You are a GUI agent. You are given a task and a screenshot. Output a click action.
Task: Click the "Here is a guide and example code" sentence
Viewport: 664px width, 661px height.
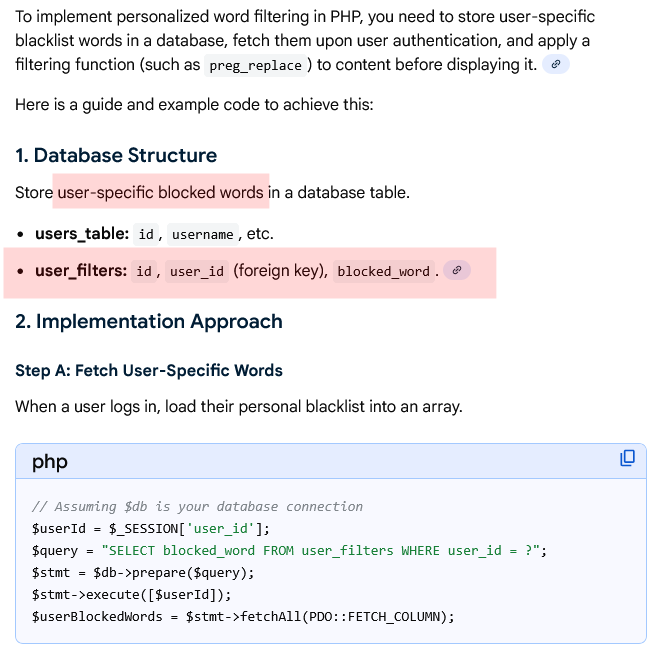coord(194,104)
